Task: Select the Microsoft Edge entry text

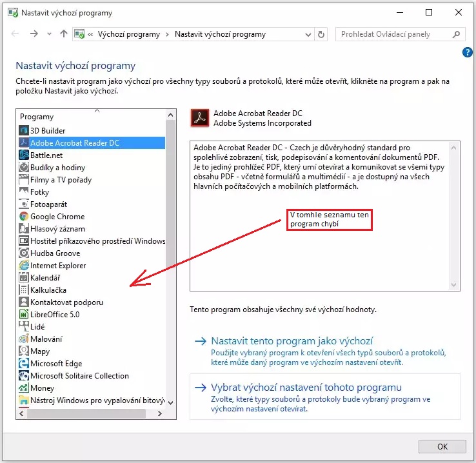Action: click(x=56, y=364)
